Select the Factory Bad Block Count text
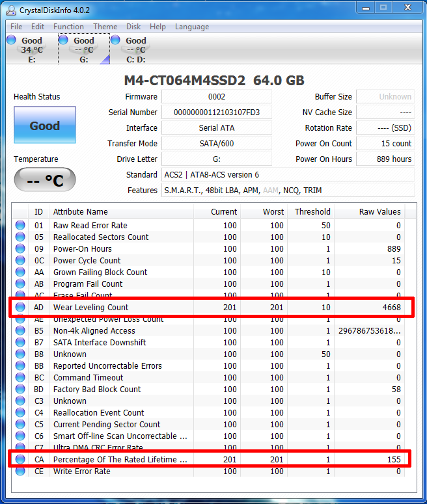This screenshot has height=504, width=427. (97, 390)
